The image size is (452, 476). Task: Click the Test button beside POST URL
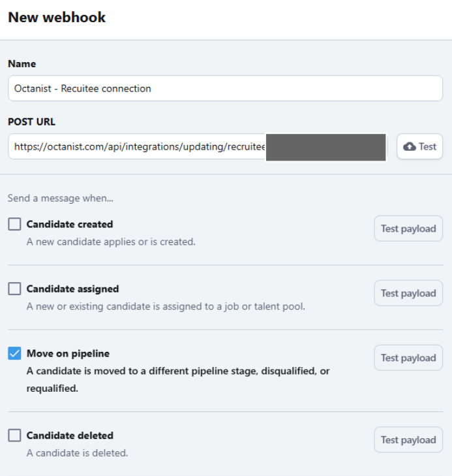click(420, 147)
